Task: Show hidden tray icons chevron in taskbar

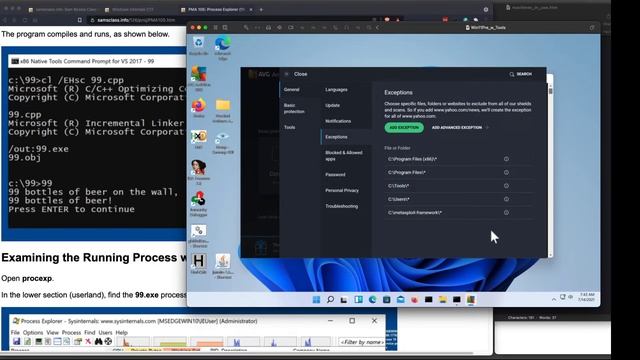Action: 554,299
